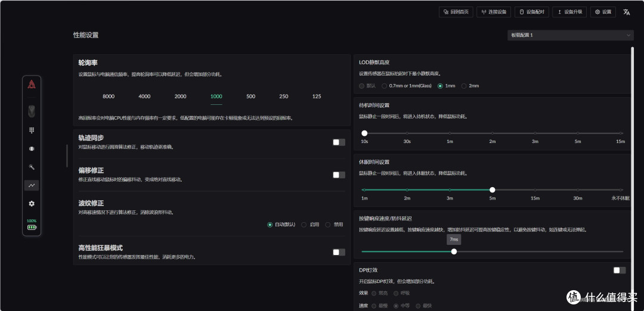Viewport: 644px width, 311px height.
Task: Set sleep time slider to 永不休眠
Action: point(621,190)
